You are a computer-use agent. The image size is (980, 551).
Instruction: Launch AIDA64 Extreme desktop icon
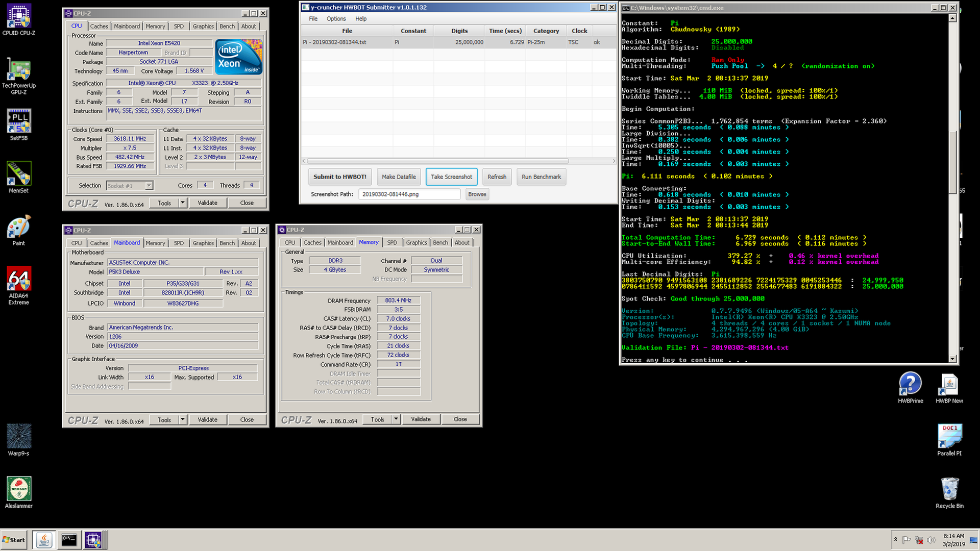(19, 286)
